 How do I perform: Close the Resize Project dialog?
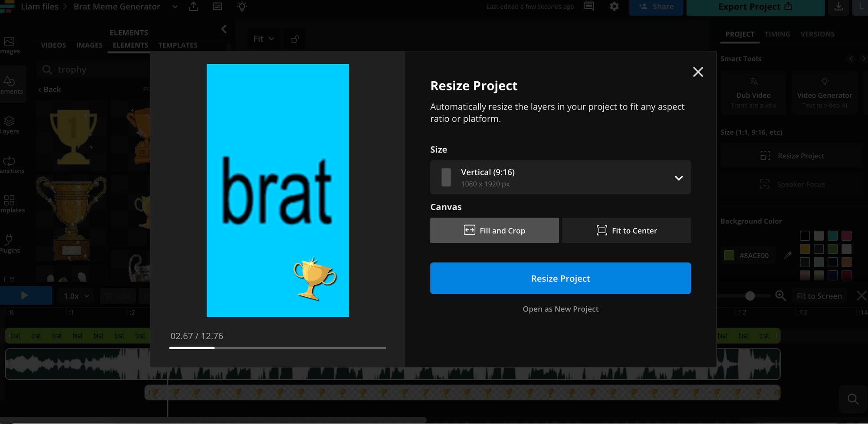(698, 72)
